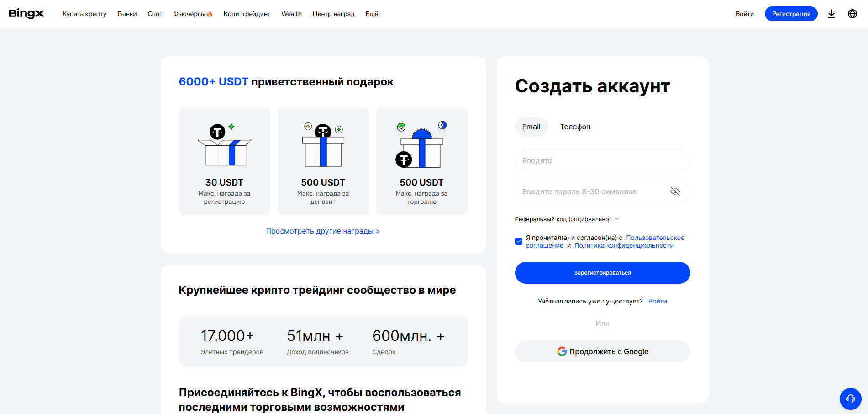Screen dimensions: 868x414
Task: Click Войти link beside account exists text
Action: coord(658,301)
